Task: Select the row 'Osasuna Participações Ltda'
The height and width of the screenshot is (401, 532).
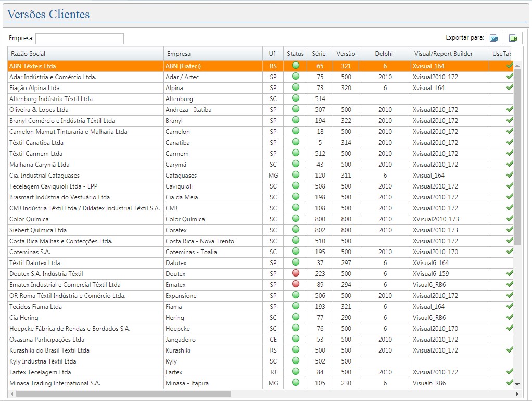Action: point(260,340)
